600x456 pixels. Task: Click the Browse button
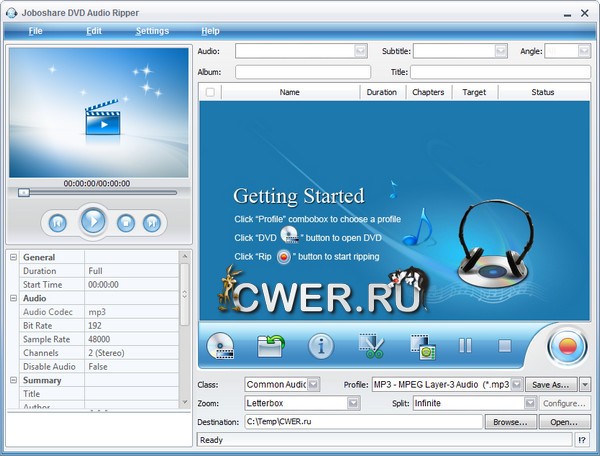[510, 422]
